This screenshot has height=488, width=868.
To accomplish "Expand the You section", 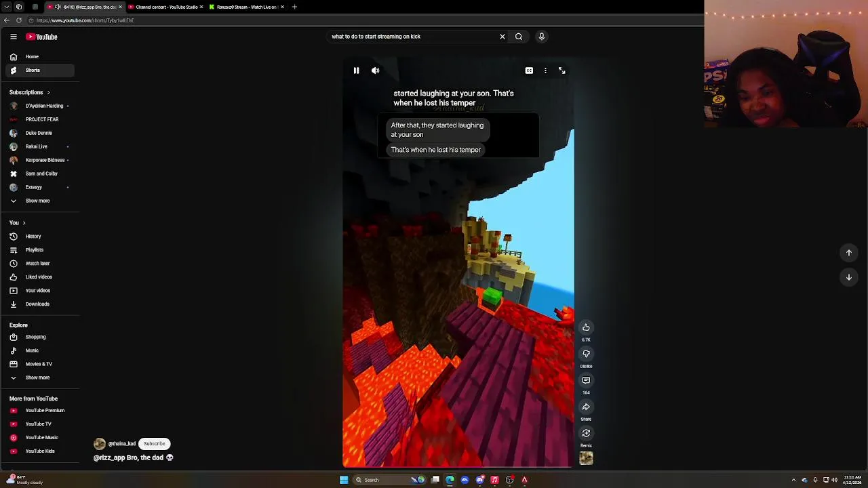I will coord(18,223).
